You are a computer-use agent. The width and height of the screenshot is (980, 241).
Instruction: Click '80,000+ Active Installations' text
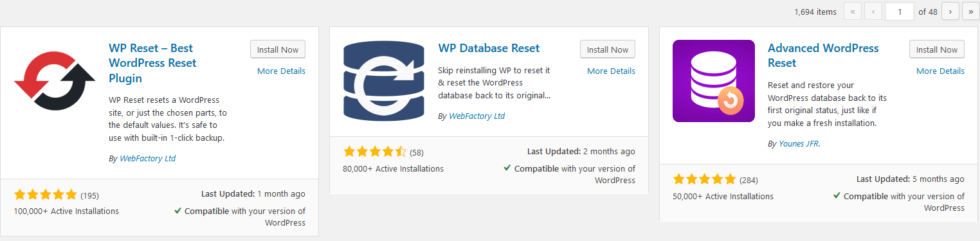pyautogui.click(x=394, y=168)
